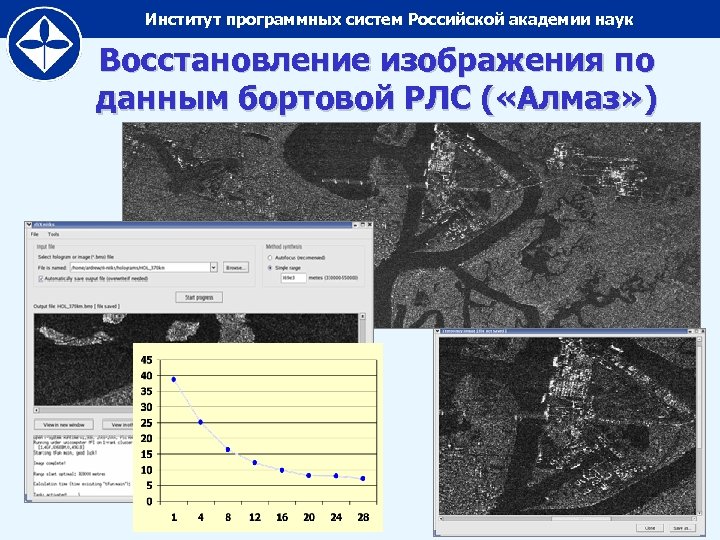The image size is (720, 540).
Task: Toggle Automatically save output file checkbox
Action: [40, 279]
